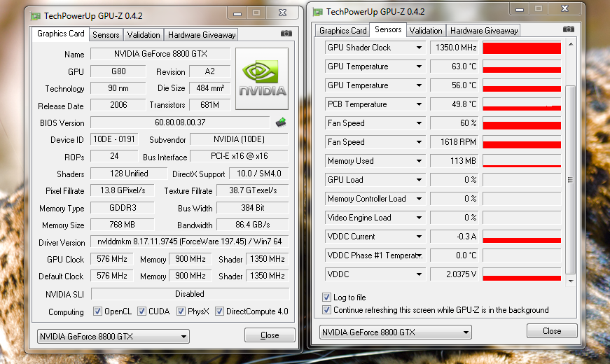Select the active Sensors tab in right window

(x=388, y=29)
